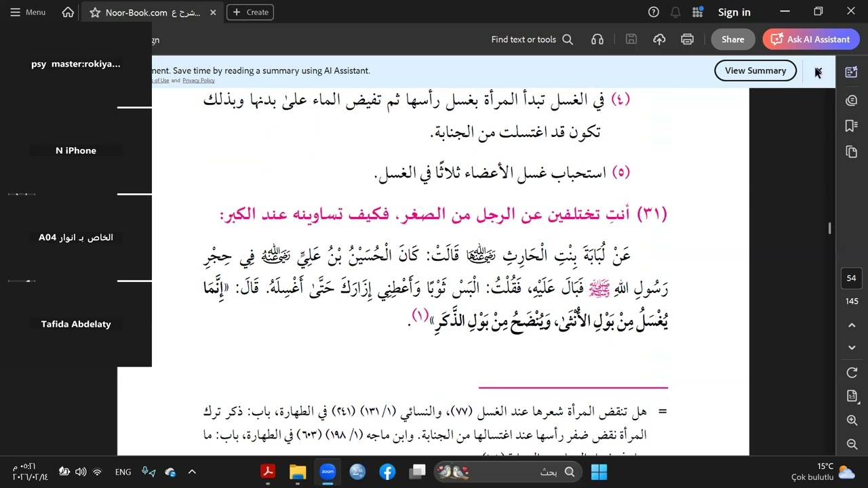Open File Explorer from the taskbar

coord(298,472)
